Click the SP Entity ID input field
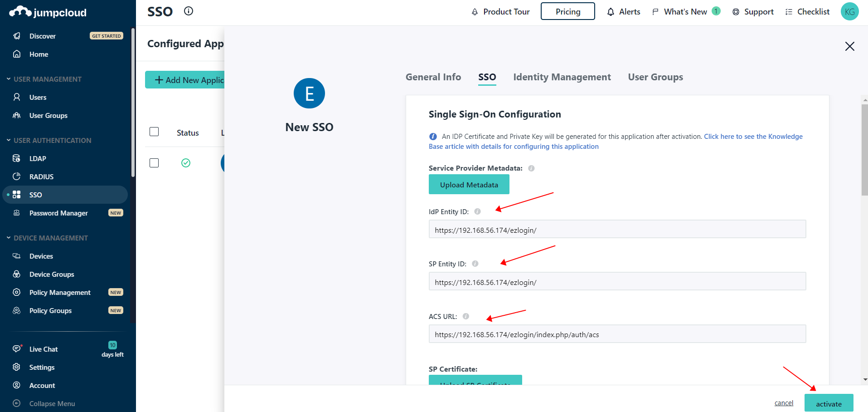 tap(617, 281)
